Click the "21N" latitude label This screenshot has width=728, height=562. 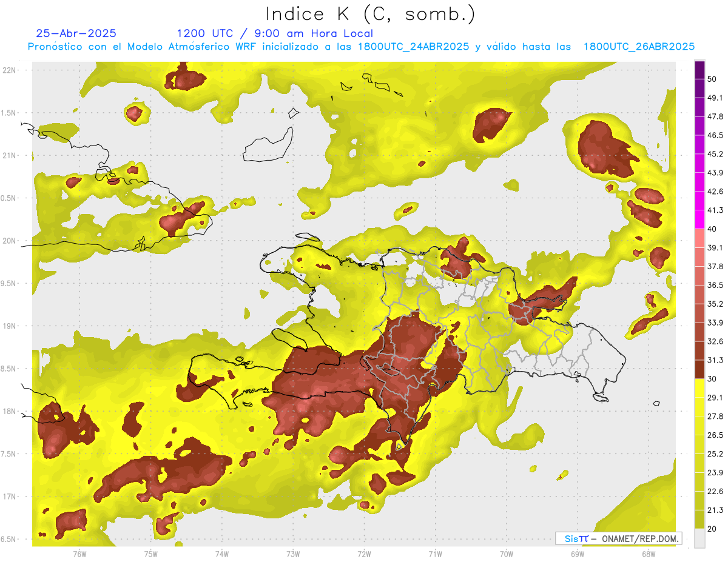click(10, 156)
